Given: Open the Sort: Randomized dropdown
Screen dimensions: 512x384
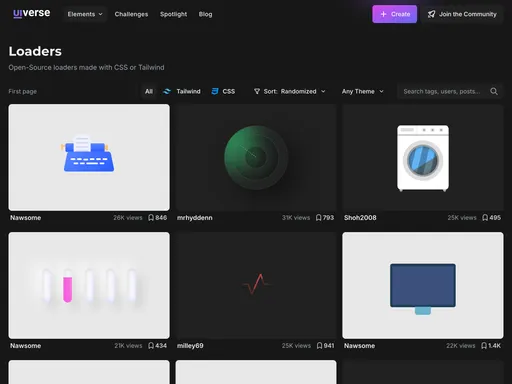Looking at the screenshot, I should click(x=290, y=91).
